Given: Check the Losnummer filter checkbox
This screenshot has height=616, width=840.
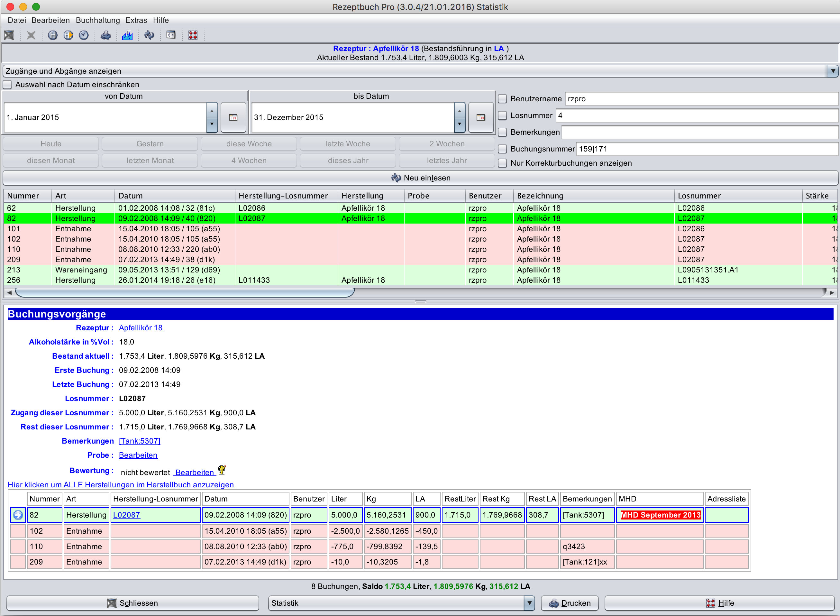Looking at the screenshot, I should point(503,115).
